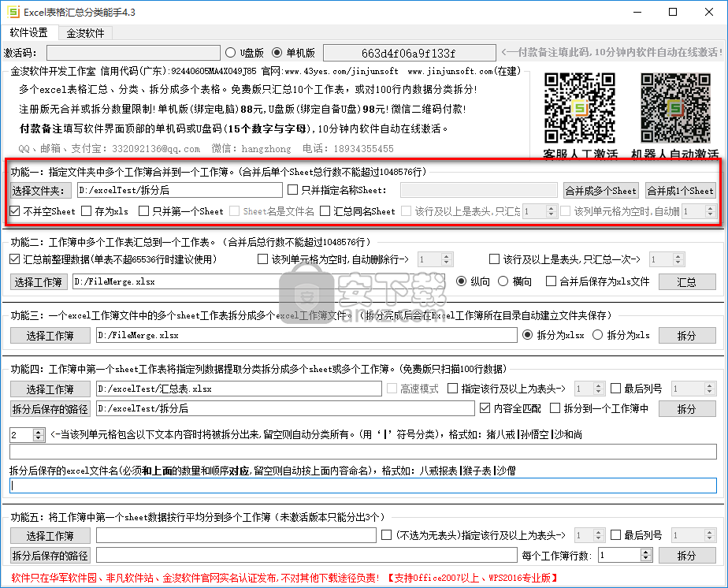
Task: Click empty workbook path field in 功能五
Action: tap(236, 535)
